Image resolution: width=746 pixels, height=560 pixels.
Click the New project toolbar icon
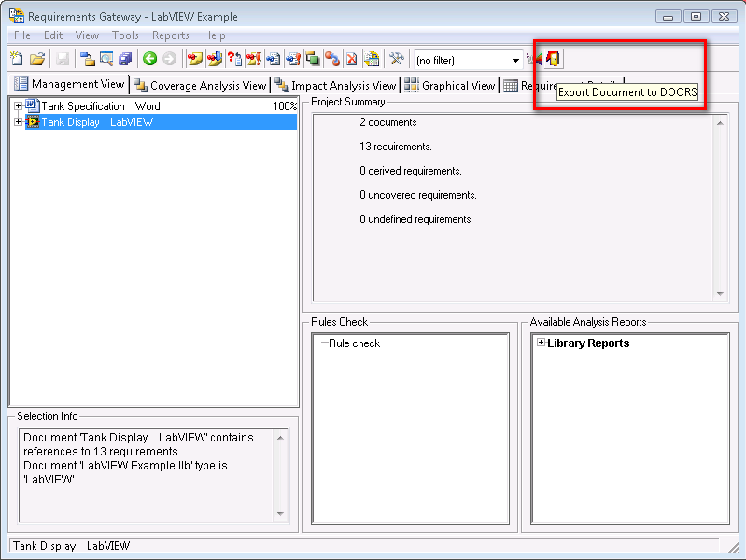point(16,60)
